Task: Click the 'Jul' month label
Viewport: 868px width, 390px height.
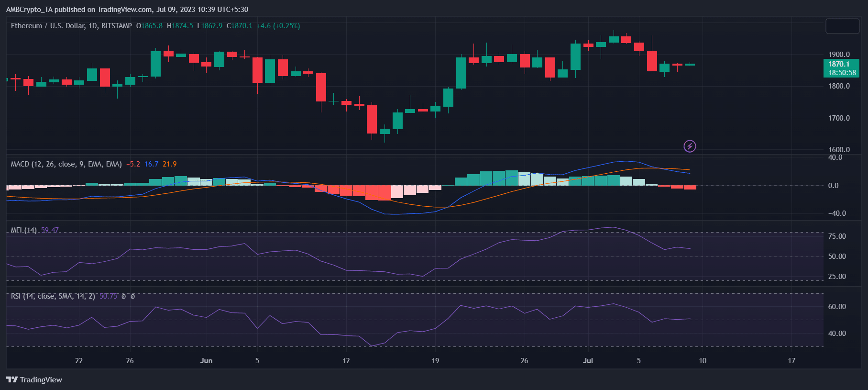Action: click(588, 361)
